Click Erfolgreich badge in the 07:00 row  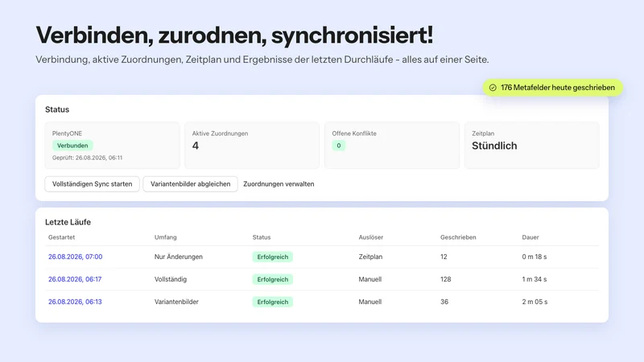(x=272, y=257)
